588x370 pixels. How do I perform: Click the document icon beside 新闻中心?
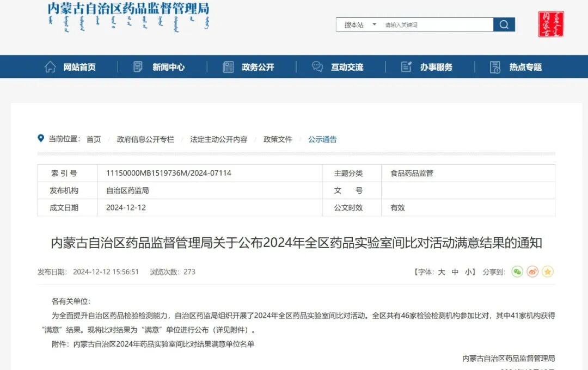coord(138,67)
